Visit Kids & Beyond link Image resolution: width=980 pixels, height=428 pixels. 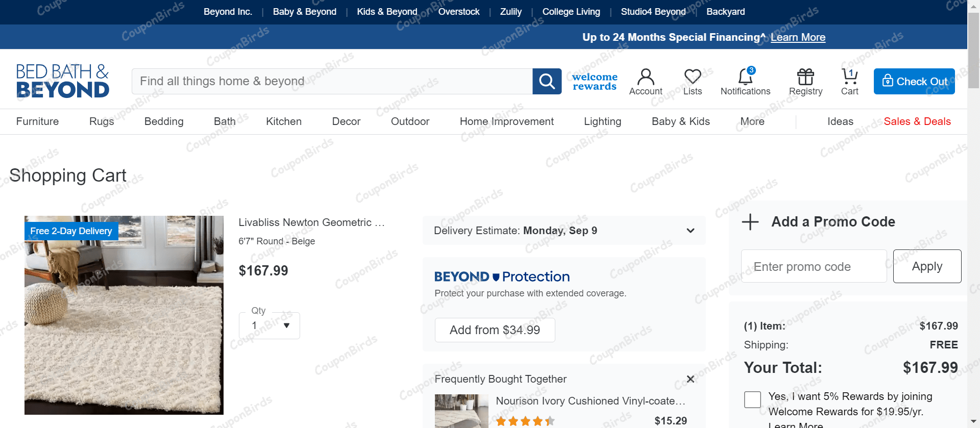point(387,12)
